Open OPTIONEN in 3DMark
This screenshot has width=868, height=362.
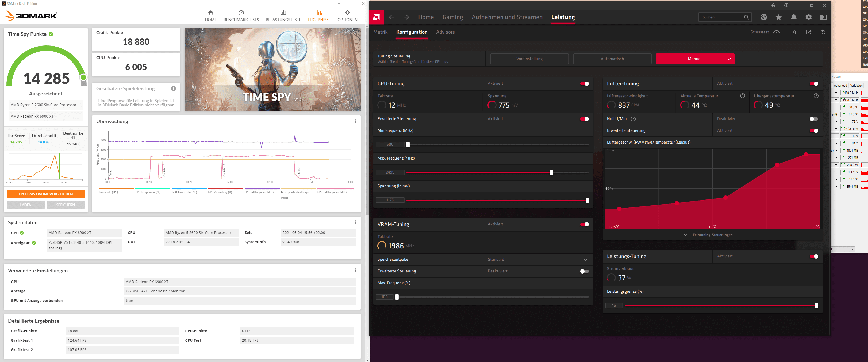[x=347, y=16]
